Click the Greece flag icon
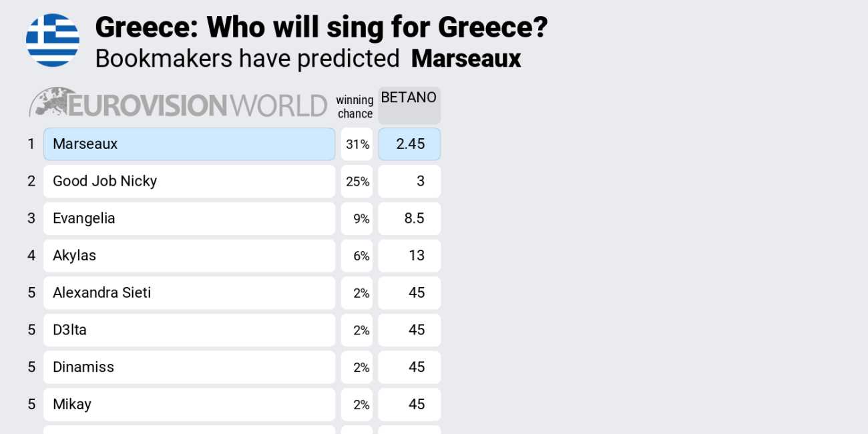 [53, 40]
